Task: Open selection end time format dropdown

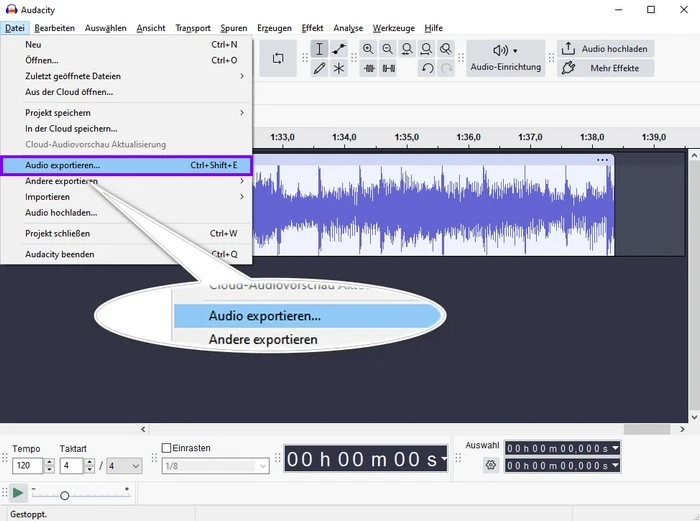Action: (616, 466)
